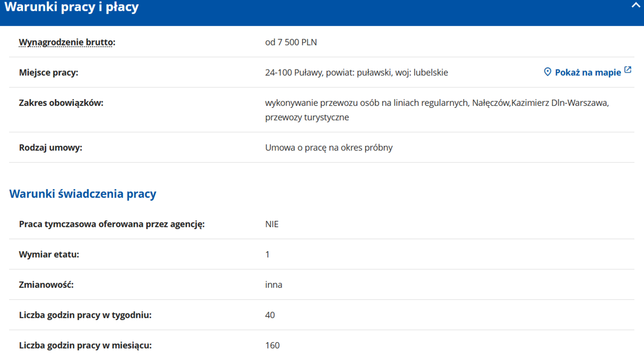The width and height of the screenshot is (644, 359).
Task: Click the map pin icon
Action: 547,72
